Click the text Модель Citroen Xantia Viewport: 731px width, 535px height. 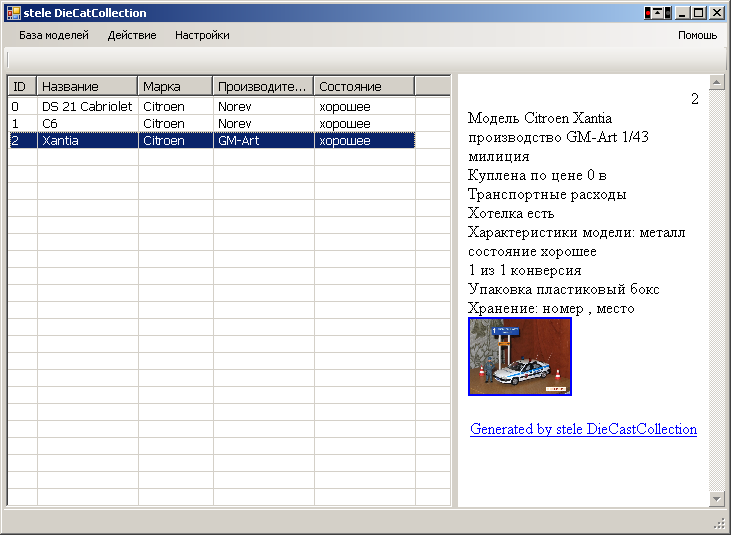(x=540, y=118)
